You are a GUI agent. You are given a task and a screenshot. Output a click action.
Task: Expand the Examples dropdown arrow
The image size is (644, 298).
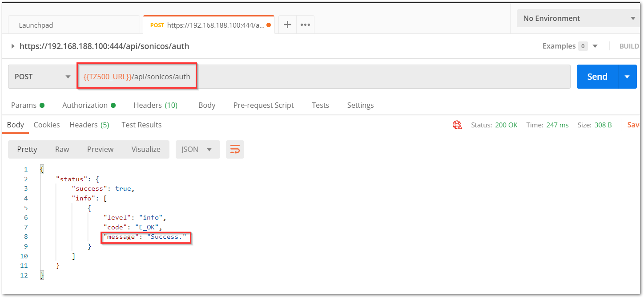(595, 46)
